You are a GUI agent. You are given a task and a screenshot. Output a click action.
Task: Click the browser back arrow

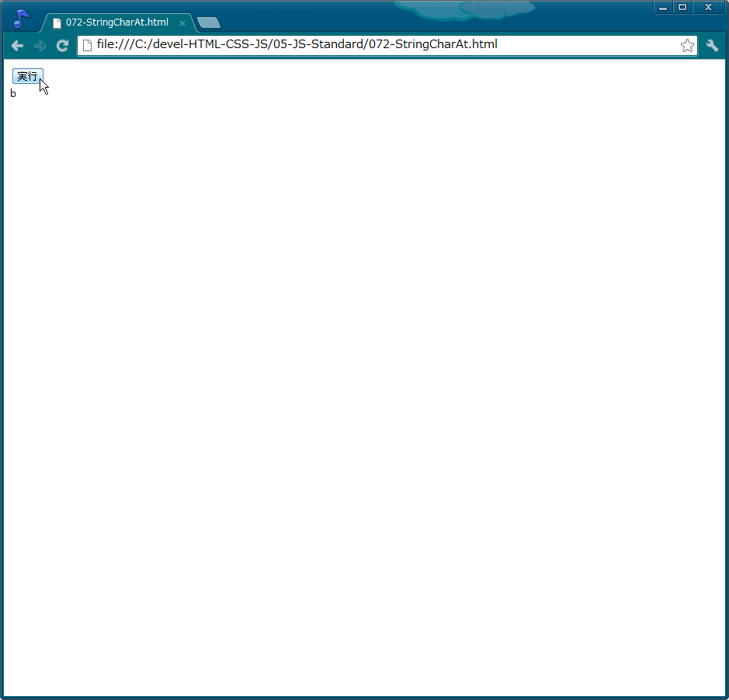tap(18, 46)
